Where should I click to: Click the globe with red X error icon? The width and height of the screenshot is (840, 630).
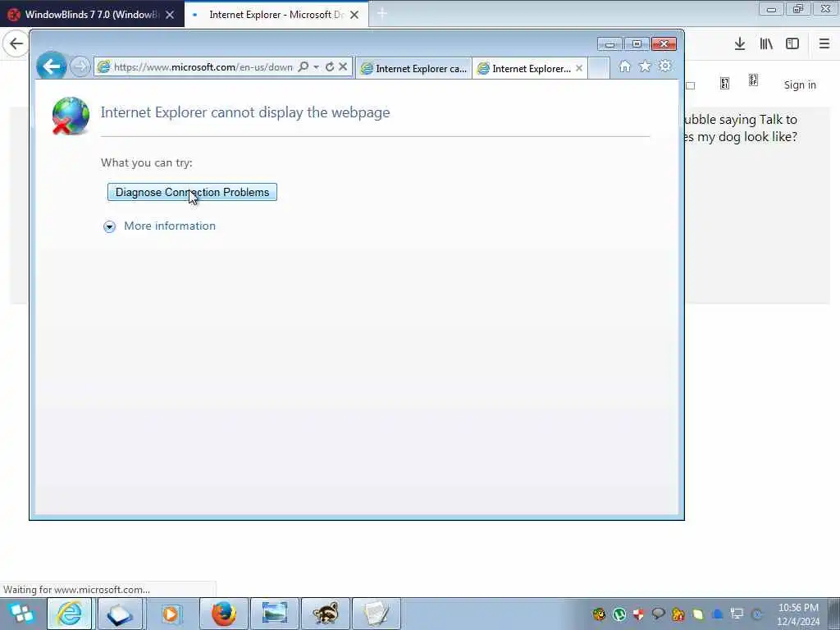(x=71, y=116)
